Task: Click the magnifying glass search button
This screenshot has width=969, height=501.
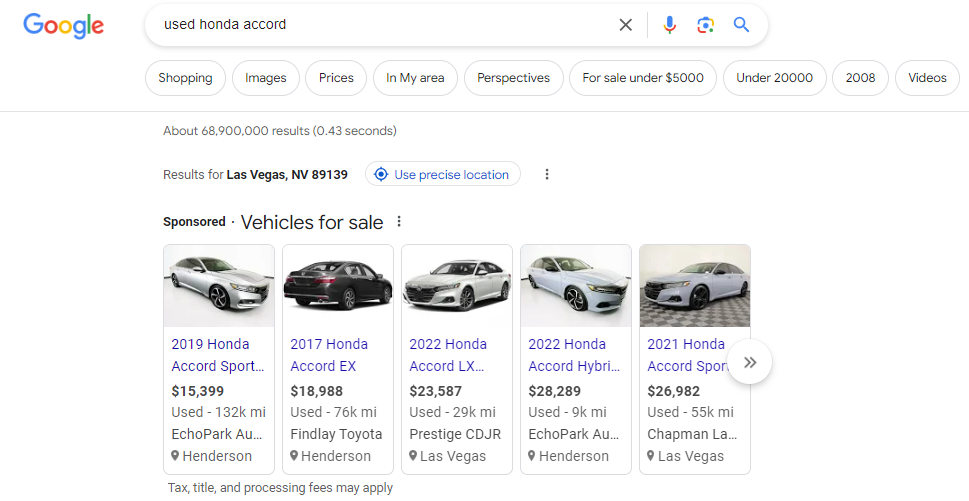Action: coord(741,25)
